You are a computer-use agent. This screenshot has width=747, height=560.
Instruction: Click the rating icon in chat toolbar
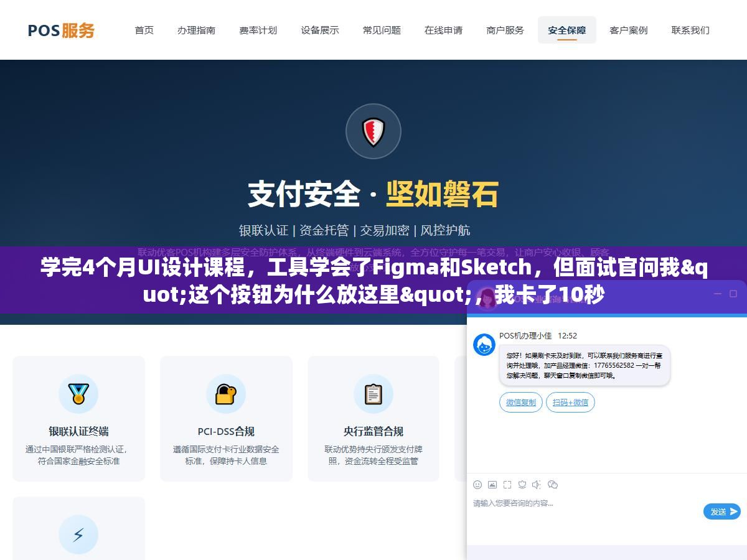pos(522,484)
